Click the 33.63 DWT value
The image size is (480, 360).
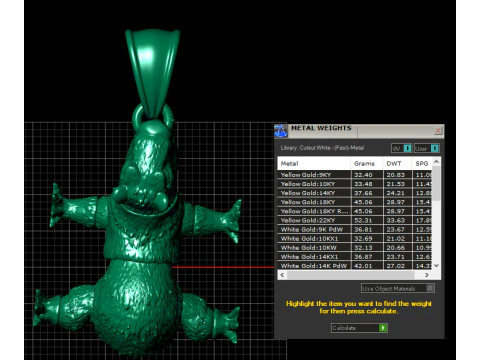point(395,220)
